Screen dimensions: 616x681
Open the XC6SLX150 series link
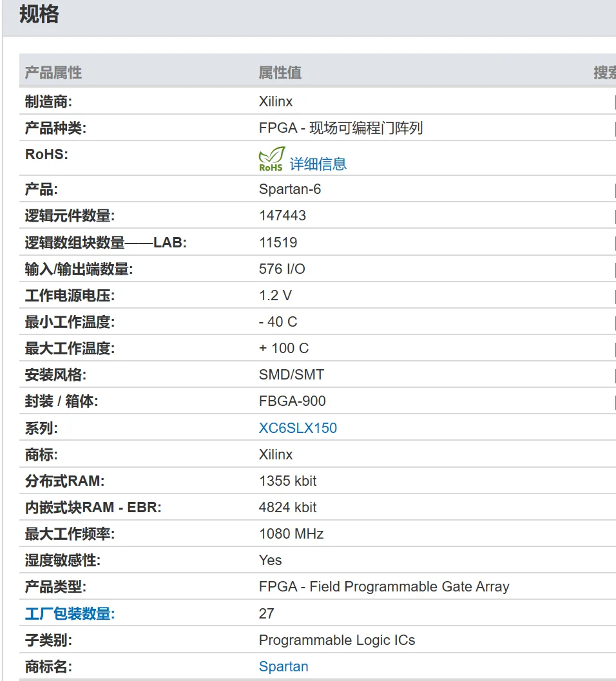[298, 428]
